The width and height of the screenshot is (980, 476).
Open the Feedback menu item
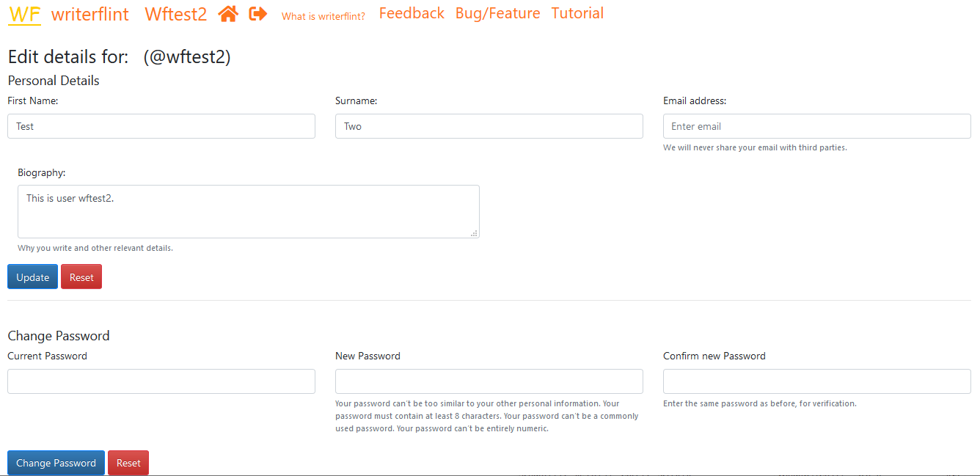(412, 13)
